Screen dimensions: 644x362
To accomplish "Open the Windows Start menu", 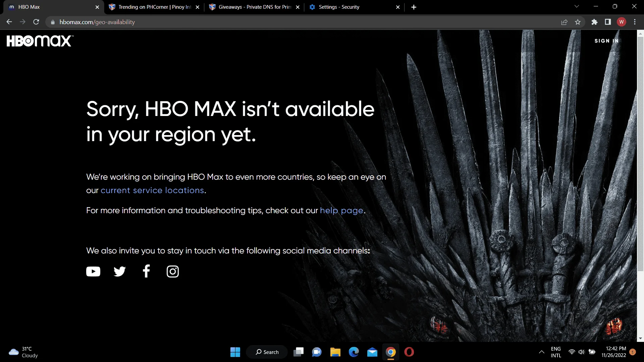I will (x=235, y=352).
